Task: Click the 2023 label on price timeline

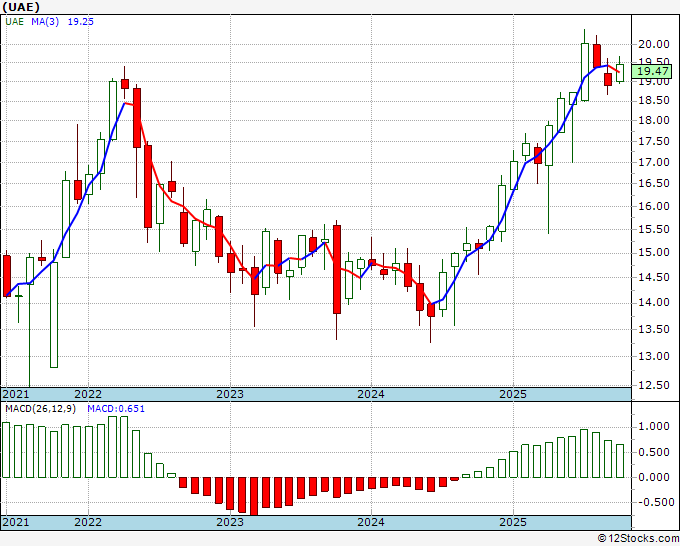Action: (x=230, y=394)
